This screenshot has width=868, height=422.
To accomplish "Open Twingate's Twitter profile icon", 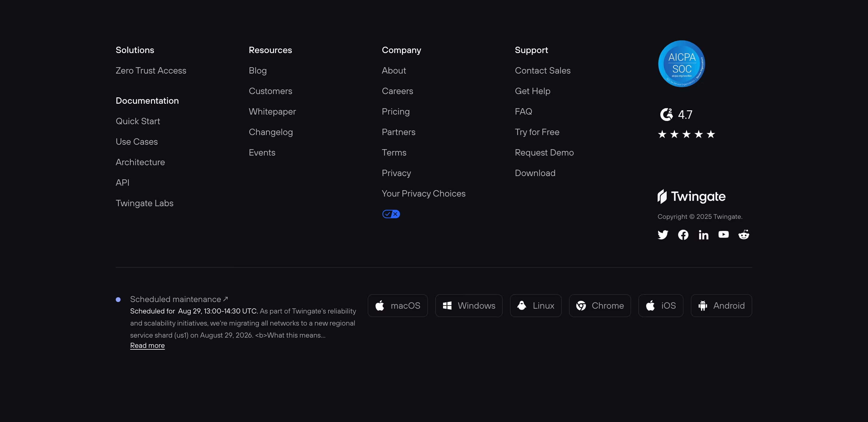I will (663, 235).
